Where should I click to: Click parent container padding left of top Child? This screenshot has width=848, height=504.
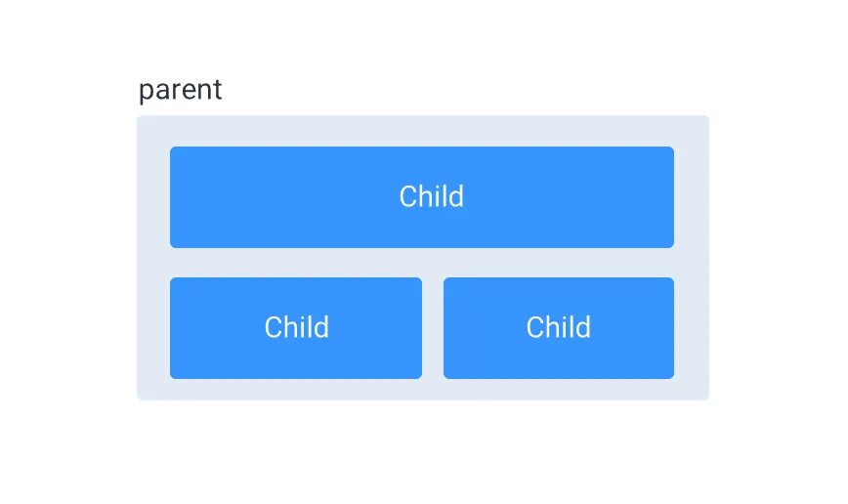pyautogui.click(x=153, y=197)
